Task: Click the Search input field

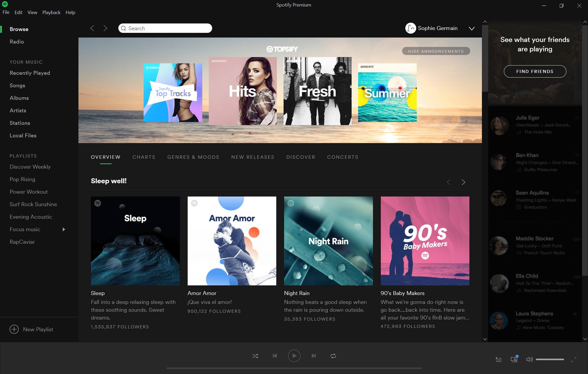Action: coord(165,28)
